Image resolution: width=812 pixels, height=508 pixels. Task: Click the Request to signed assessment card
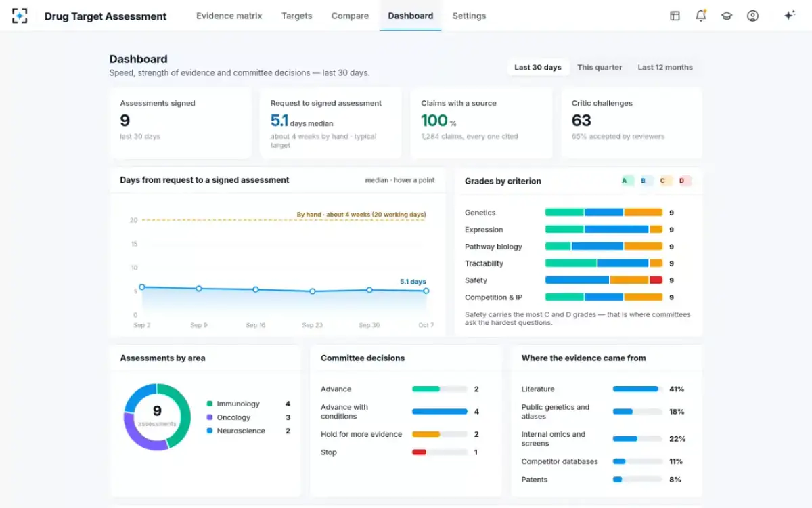pyautogui.click(x=331, y=123)
